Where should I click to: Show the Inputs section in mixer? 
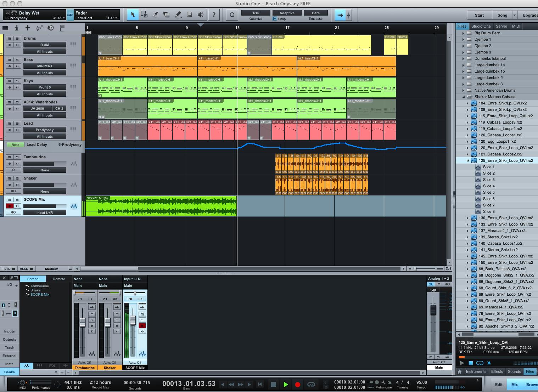click(x=10, y=331)
